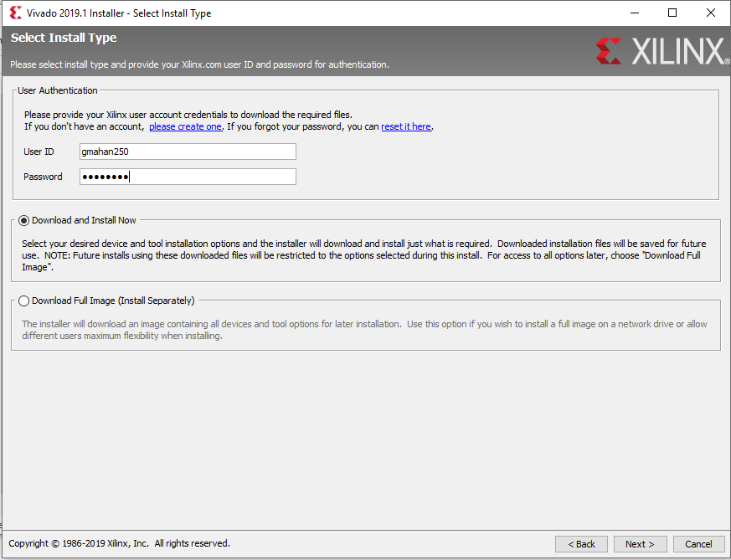Close the Vivado 2019.1 Installer window

pos(711,13)
